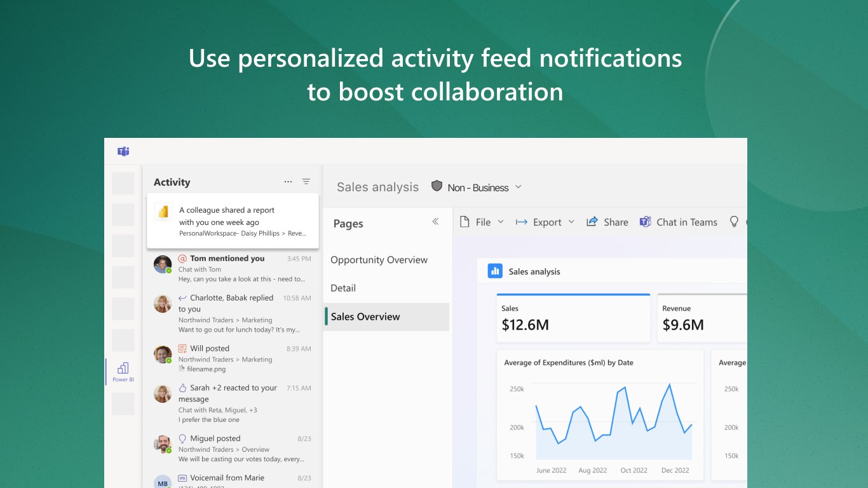Image resolution: width=868 pixels, height=488 pixels.
Task: Expand the Non-Business sensitivity dropdown
Action: click(x=518, y=187)
